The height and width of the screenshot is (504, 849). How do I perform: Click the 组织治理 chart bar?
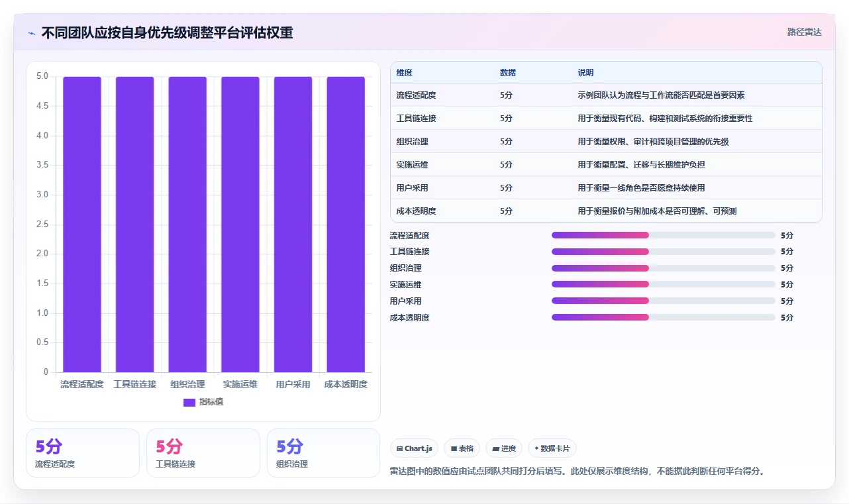[x=187, y=224]
